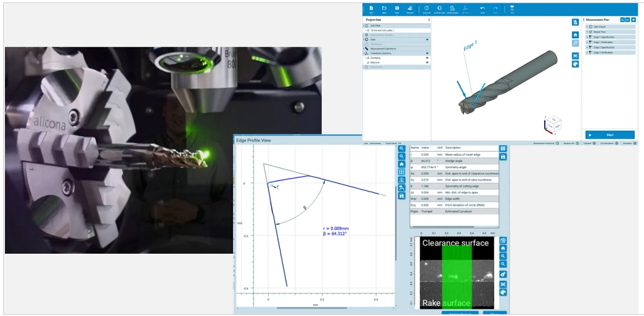The width and height of the screenshot is (644, 316).
Task: Click the fit-frame icon beside surface image
Action: tap(503, 285)
